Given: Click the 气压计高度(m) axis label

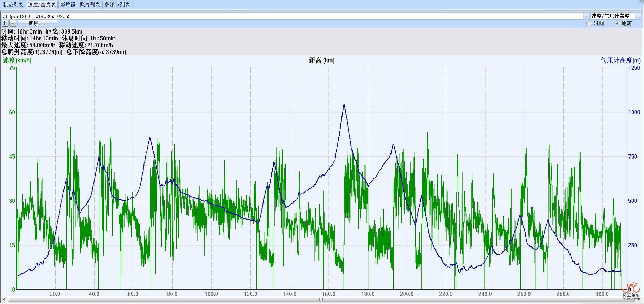Looking at the screenshot, I should click(620, 60).
